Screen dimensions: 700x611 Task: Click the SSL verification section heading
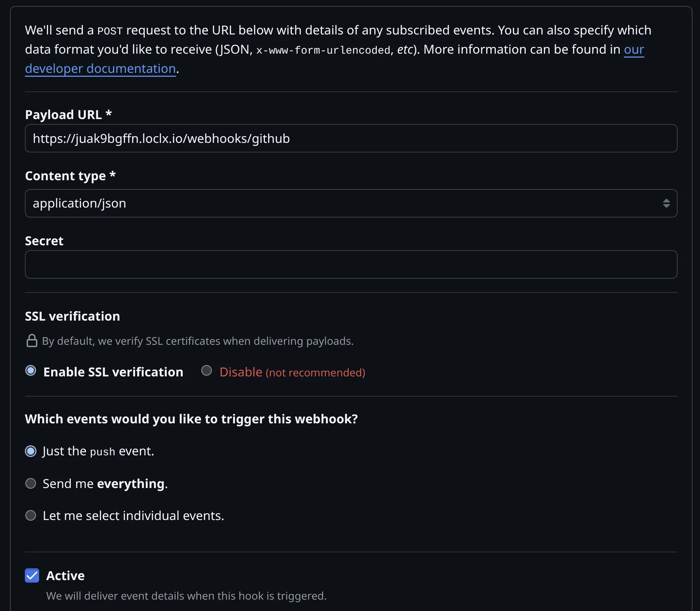72,316
